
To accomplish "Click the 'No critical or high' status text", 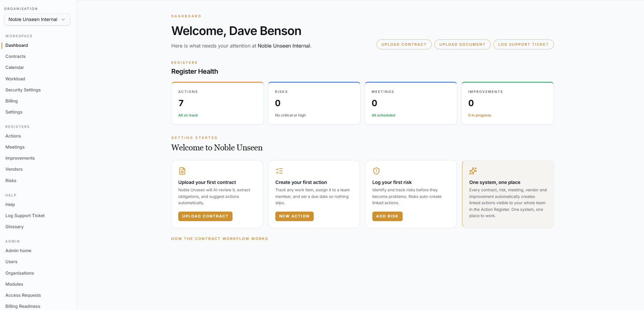I will (290, 115).
